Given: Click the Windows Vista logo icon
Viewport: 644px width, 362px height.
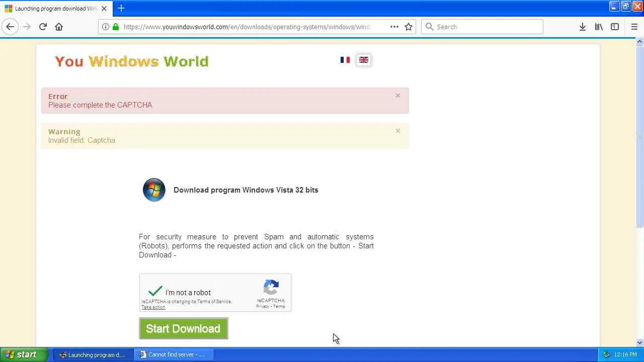Looking at the screenshot, I should 154,190.
